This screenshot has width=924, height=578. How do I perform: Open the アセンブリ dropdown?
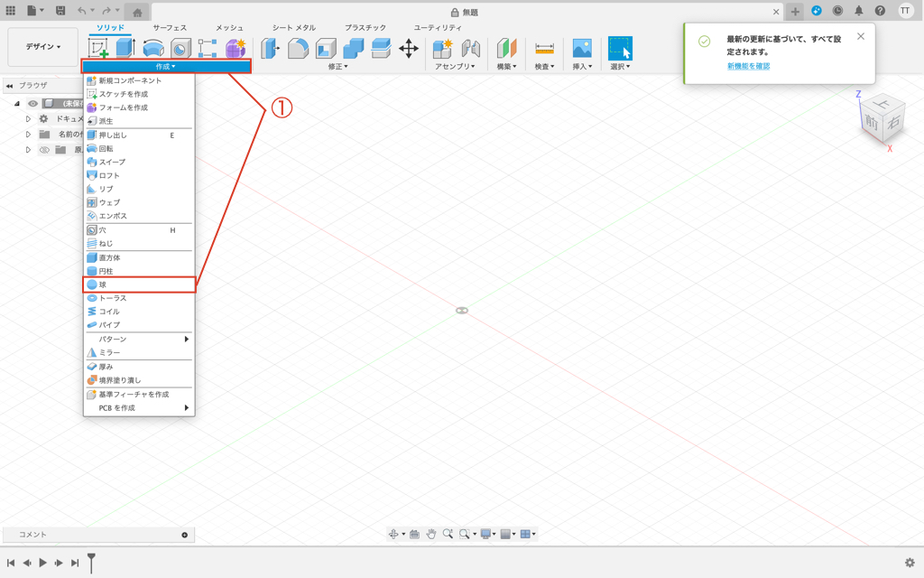point(455,67)
